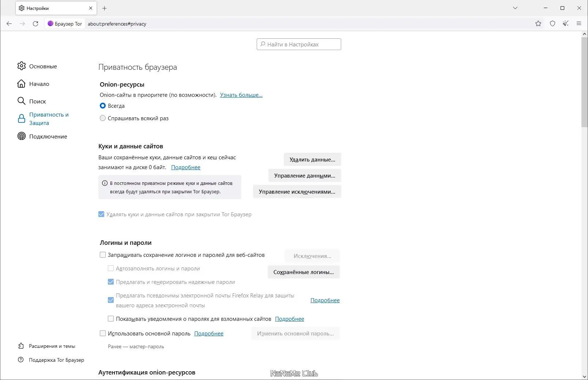Open the Основные settings section icon
This screenshot has height=380, width=588.
pyautogui.click(x=21, y=66)
